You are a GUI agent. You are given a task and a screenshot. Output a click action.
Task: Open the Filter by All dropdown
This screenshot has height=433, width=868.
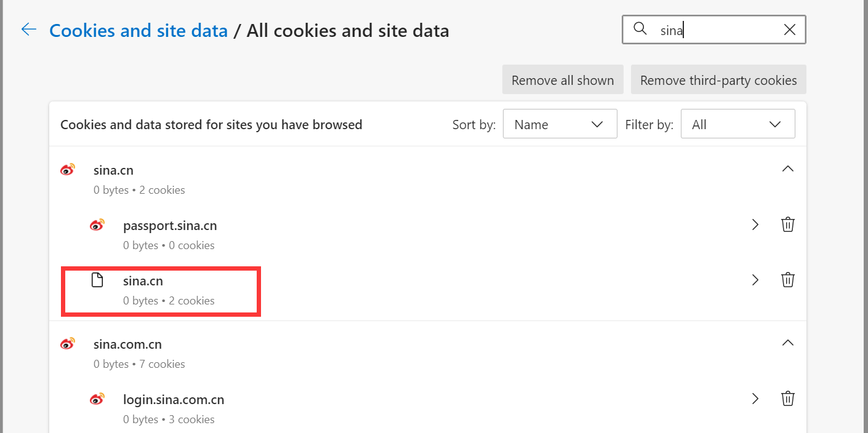737,124
